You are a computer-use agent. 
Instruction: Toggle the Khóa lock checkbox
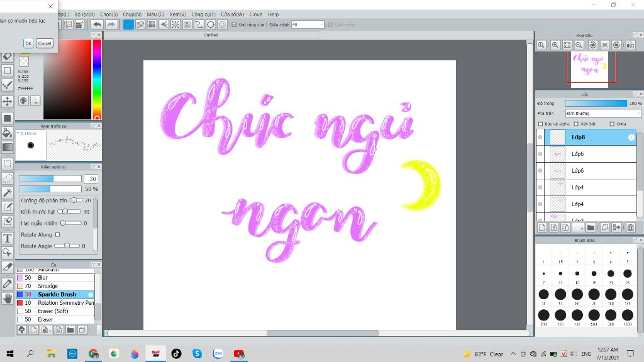pos(612,124)
